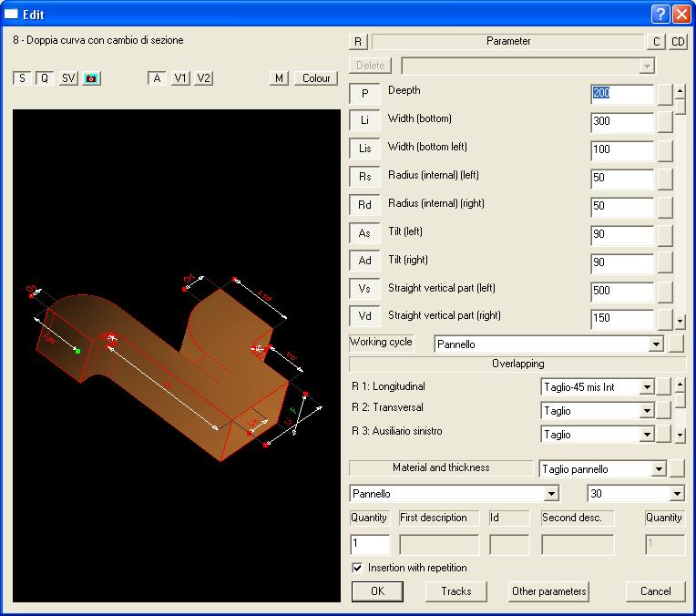Click the Q view button

pyautogui.click(x=45, y=78)
